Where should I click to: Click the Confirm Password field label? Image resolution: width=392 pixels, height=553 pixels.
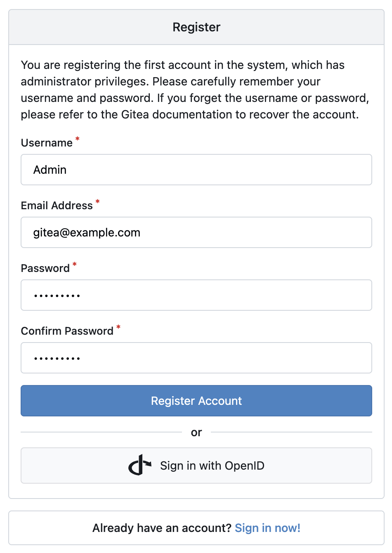click(x=67, y=331)
